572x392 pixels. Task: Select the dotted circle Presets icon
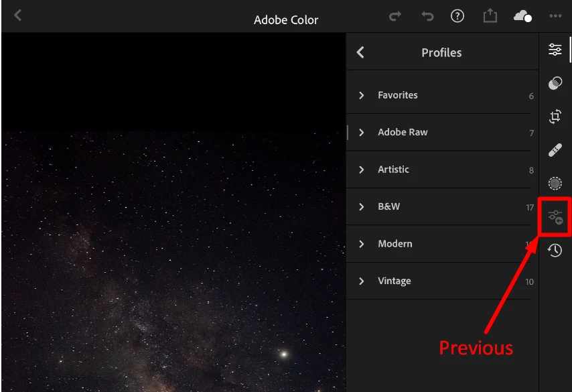tap(555, 183)
